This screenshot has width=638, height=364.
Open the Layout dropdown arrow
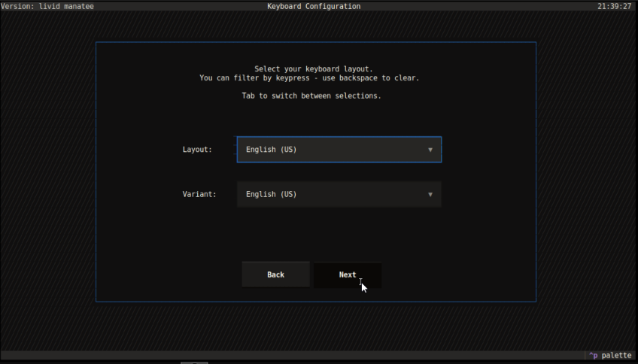coord(430,150)
